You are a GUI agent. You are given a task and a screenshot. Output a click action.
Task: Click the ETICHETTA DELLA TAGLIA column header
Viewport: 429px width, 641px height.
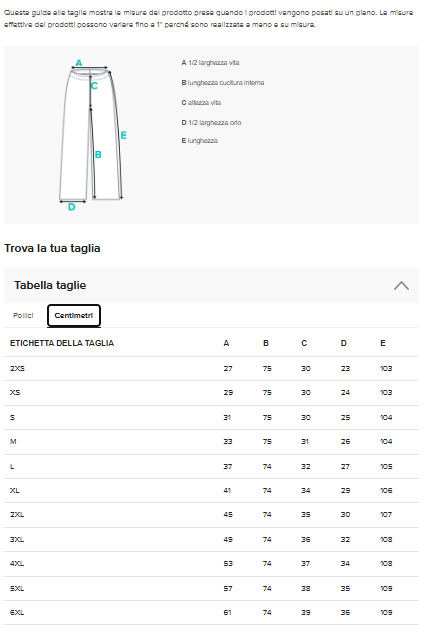click(62, 343)
